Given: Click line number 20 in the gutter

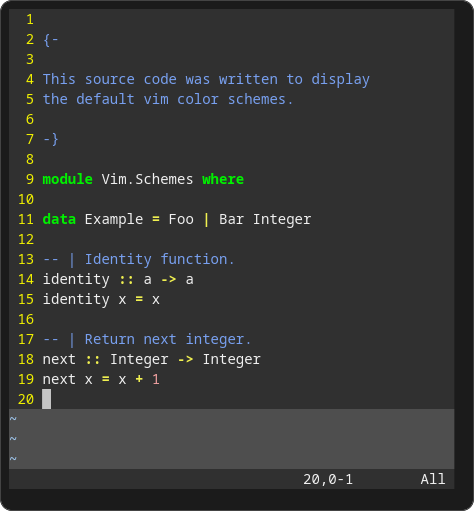Looking at the screenshot, I should coord(26,399).
